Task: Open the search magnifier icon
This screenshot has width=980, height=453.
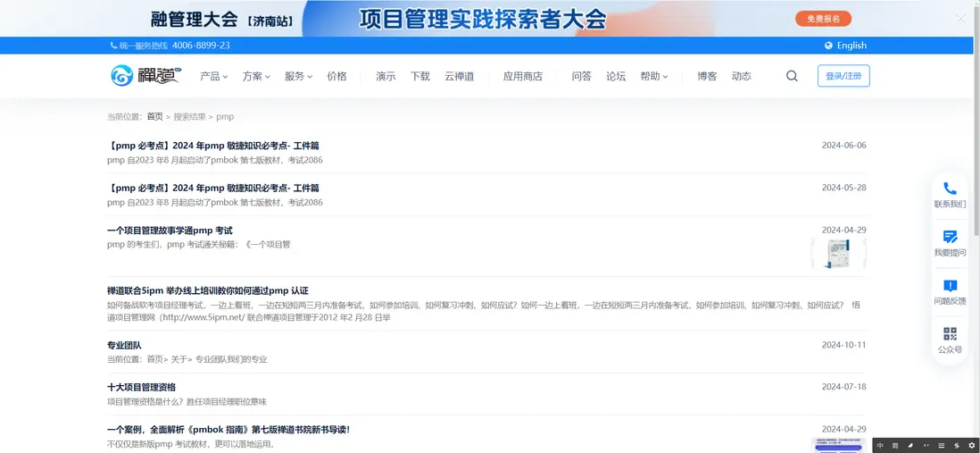Action: [x=792, y=76]
